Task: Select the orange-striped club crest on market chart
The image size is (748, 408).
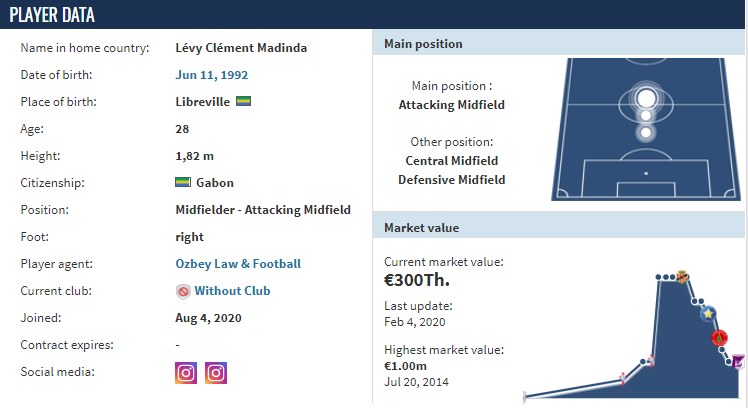Action: (x=683, y=277)
